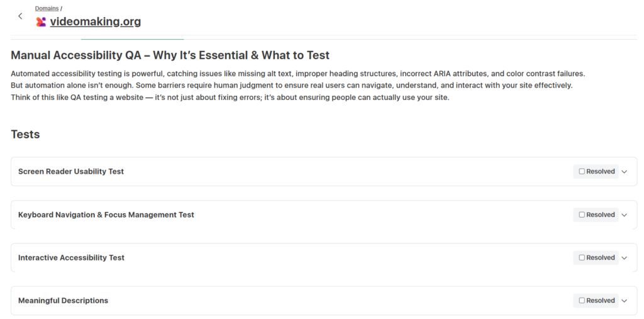Click the Meaningful Descriptions title

tap(63, 301)
